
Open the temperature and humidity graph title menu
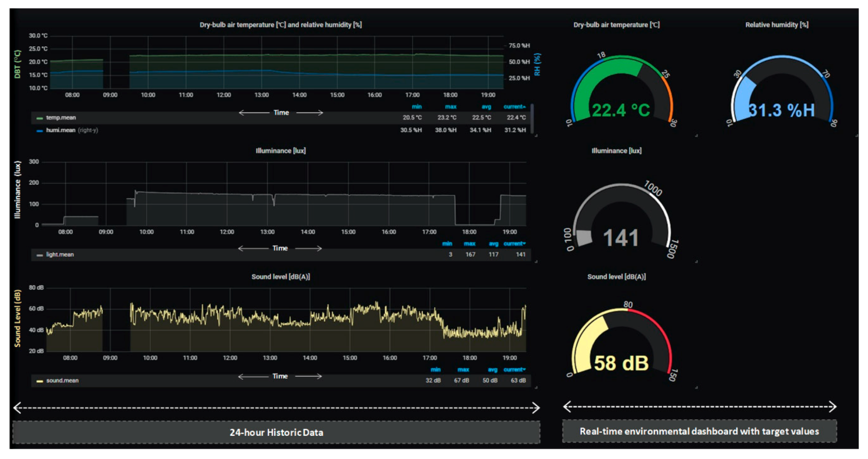[280, 25]
